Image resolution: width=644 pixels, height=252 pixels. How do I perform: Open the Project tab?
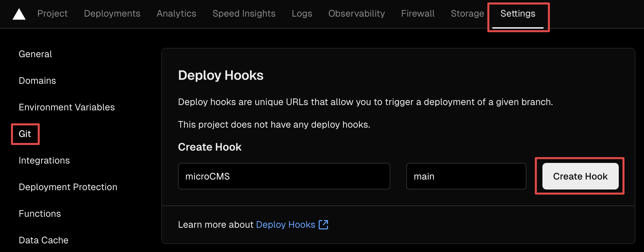[52, 14]
